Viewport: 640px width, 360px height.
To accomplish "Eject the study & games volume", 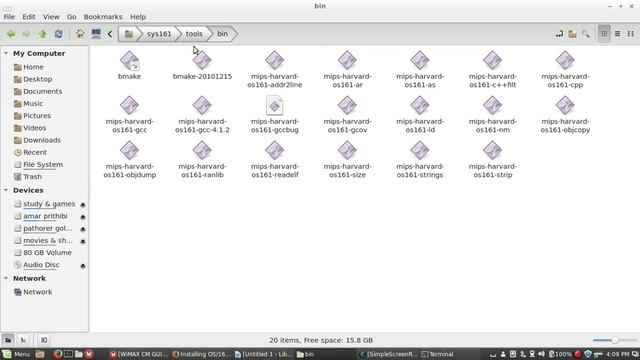I will pos(83,204).
